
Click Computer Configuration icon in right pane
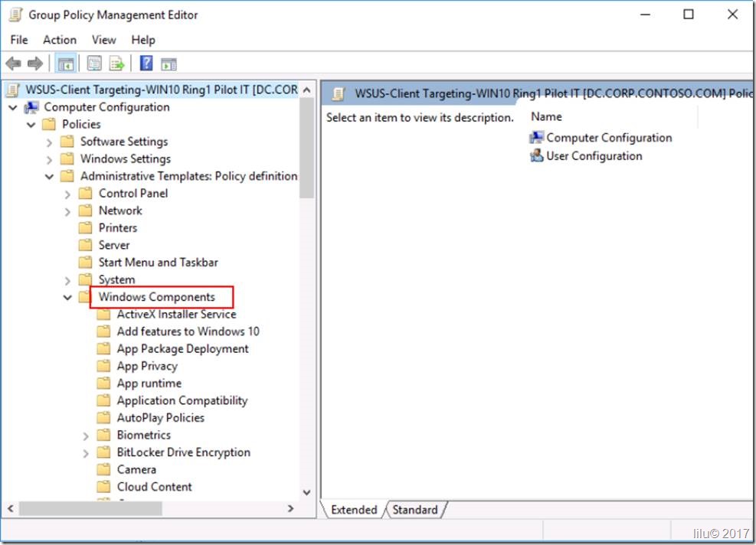click(536, 138)
